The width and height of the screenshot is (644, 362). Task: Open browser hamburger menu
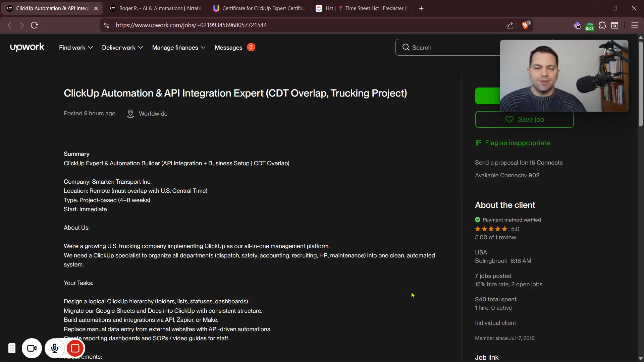click(635, 25)
